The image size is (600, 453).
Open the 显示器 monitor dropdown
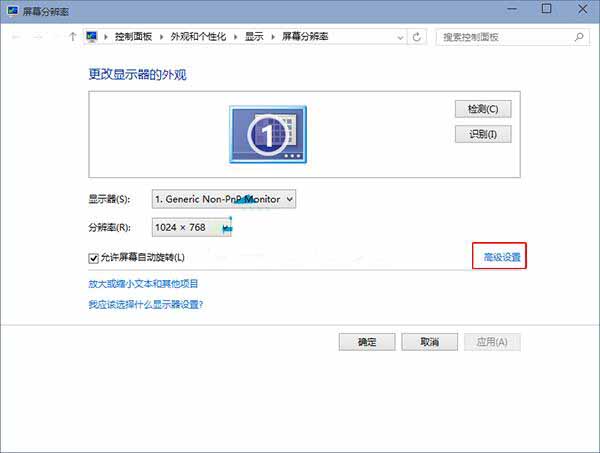click(x=224, y=199)
